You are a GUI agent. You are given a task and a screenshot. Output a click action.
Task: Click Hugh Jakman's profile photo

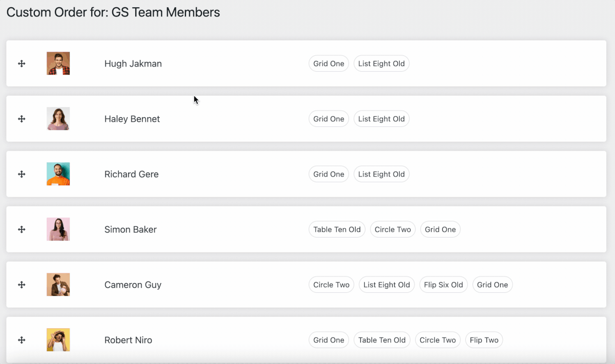(x=58, y=63)
